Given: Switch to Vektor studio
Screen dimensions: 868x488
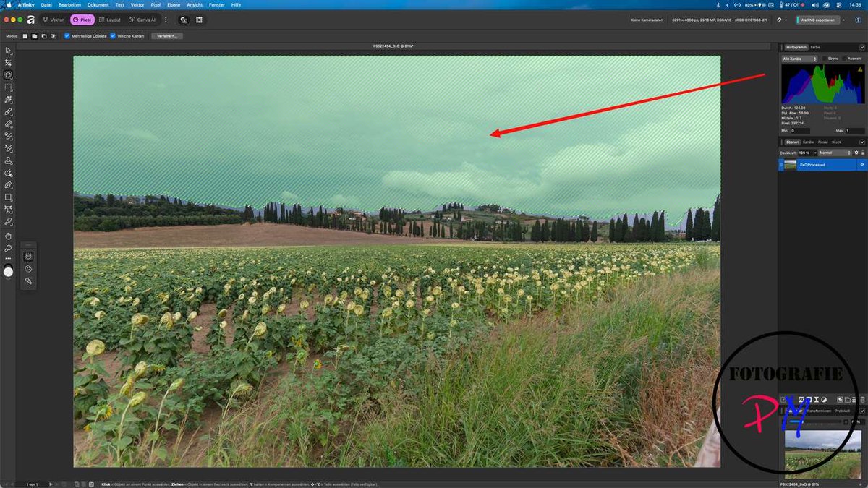Looking at the screenshot, I should coord(53,20).
